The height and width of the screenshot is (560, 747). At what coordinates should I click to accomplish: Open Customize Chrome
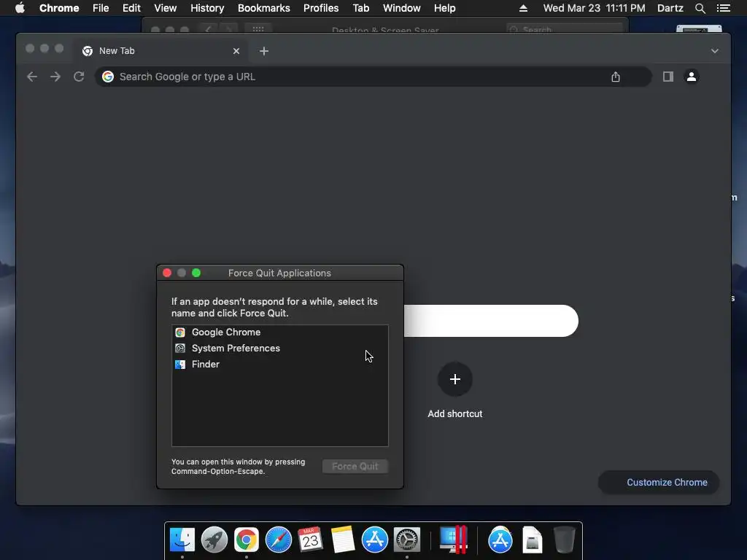click(659, 483)
